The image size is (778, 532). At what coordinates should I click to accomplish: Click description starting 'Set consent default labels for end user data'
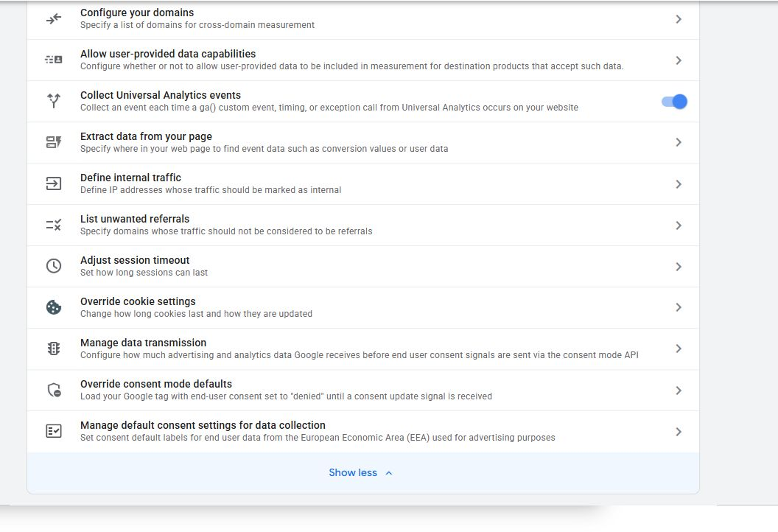coord(318,437)
